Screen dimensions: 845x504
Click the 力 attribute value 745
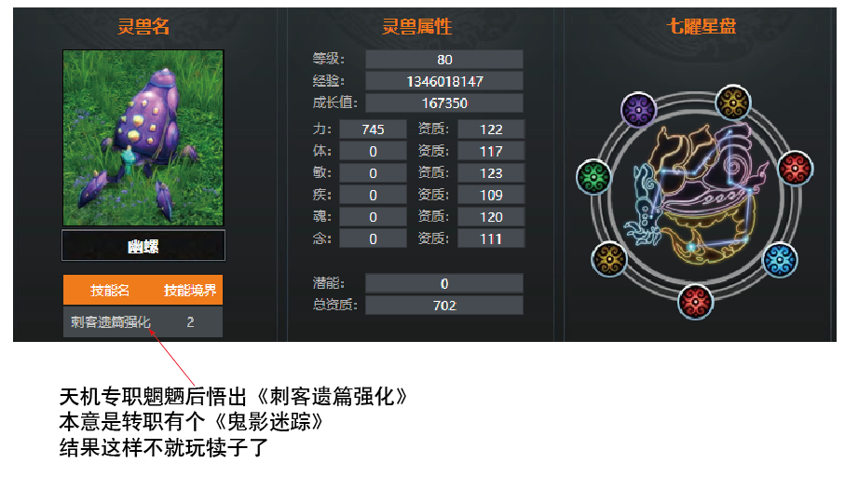(x=373, y=129)
